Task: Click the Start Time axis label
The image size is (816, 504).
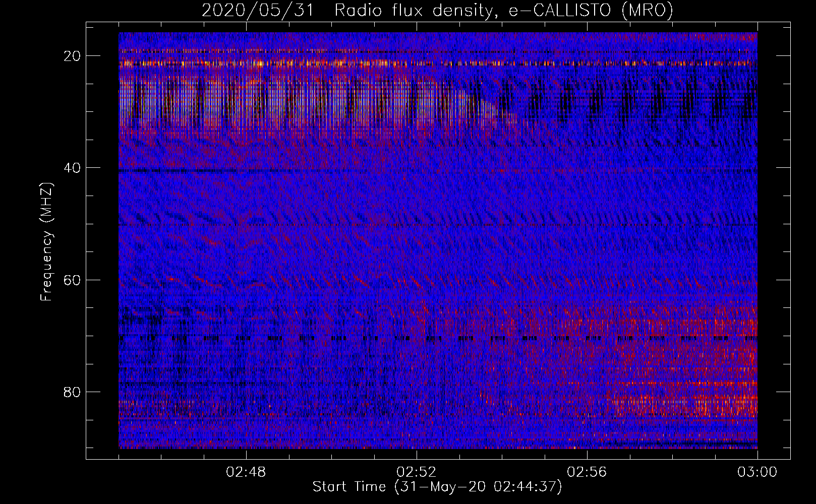Action: 437,487
